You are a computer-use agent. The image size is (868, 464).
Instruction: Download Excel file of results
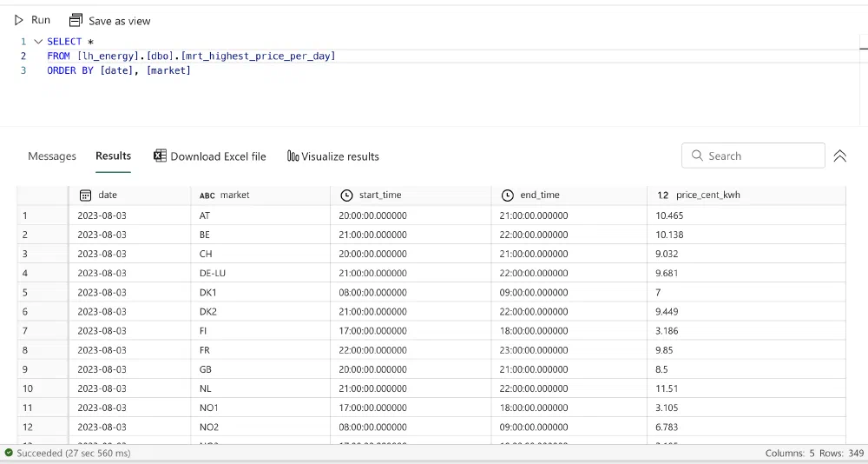tap(210, 156)
